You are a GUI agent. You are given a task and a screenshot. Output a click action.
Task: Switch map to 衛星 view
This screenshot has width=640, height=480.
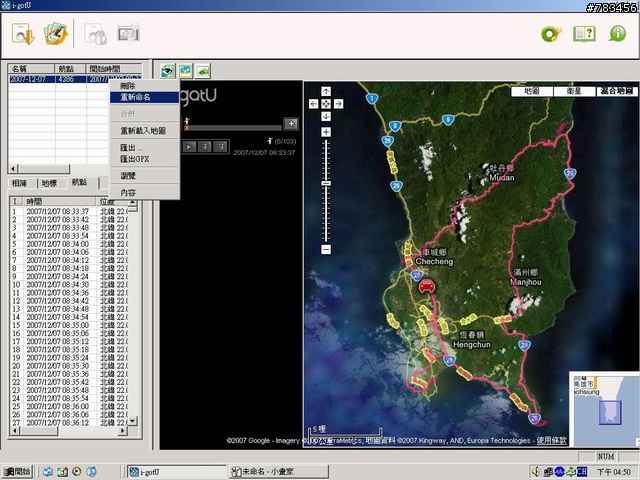[574, 91]
